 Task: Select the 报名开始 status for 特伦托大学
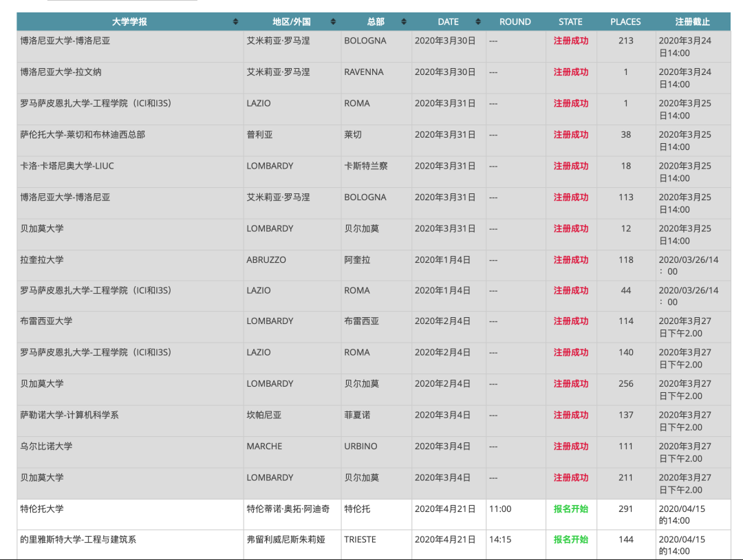pyautogui.click(x=571, y=509)
